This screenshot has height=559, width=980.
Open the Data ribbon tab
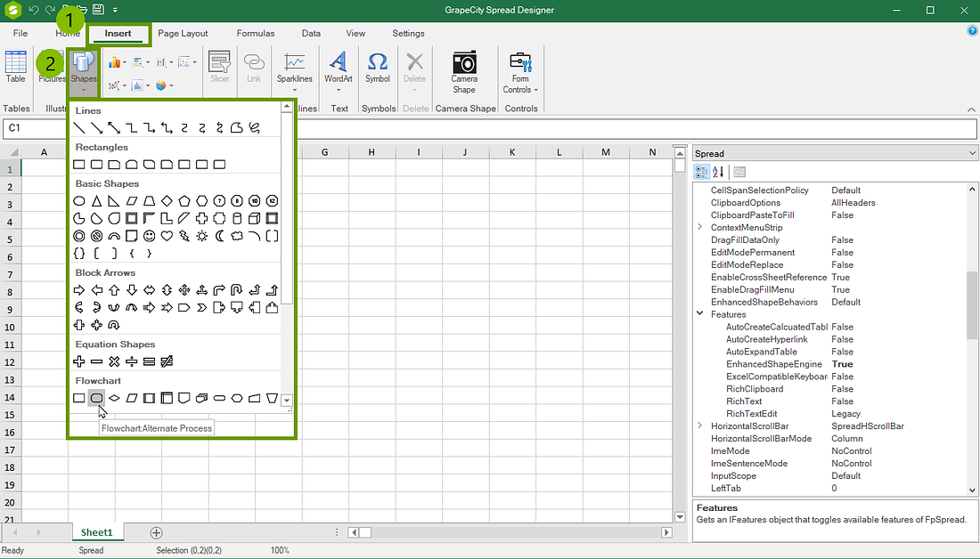(x=311, y=33)
